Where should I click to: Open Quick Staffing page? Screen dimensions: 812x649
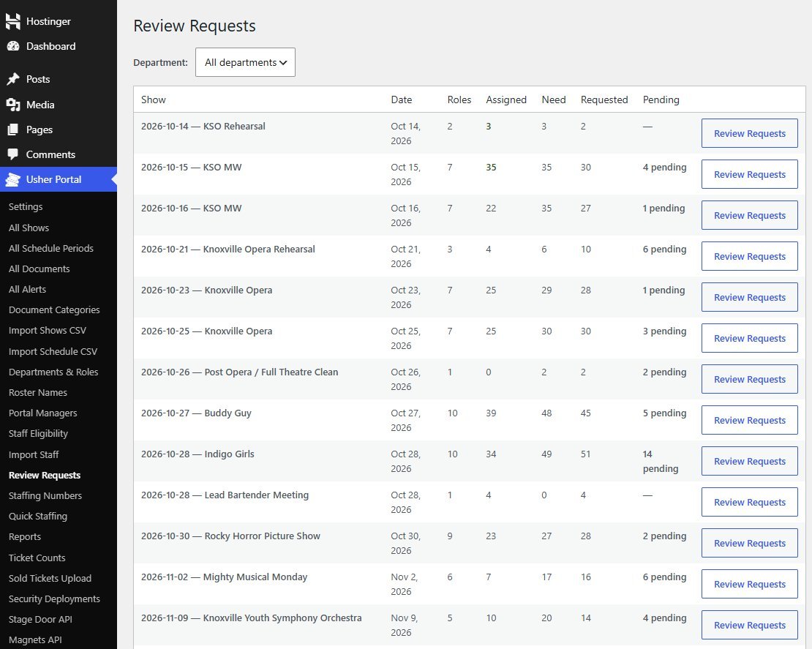(38, 516)
